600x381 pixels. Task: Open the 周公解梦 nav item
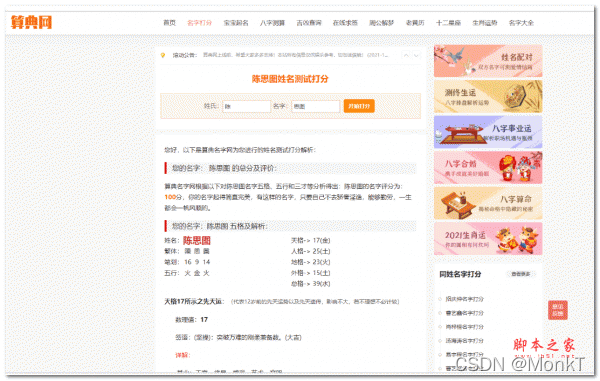click(x=382, y=23)
